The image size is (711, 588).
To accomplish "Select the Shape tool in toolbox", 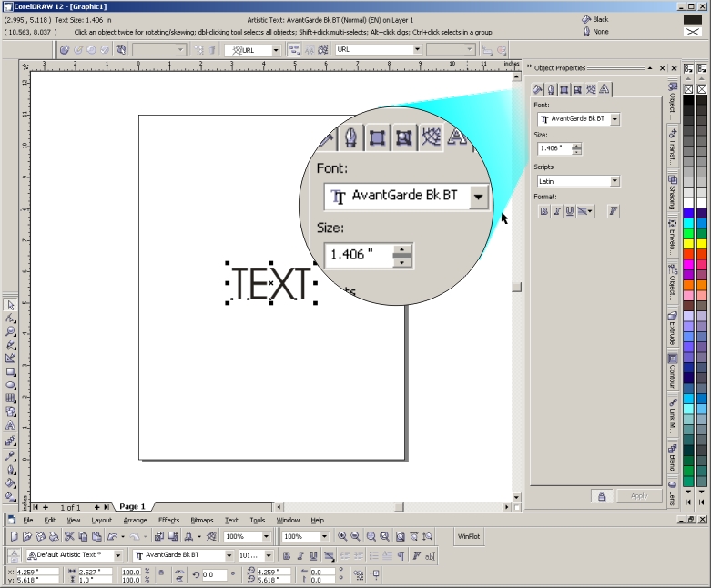I will click(10, 319).
